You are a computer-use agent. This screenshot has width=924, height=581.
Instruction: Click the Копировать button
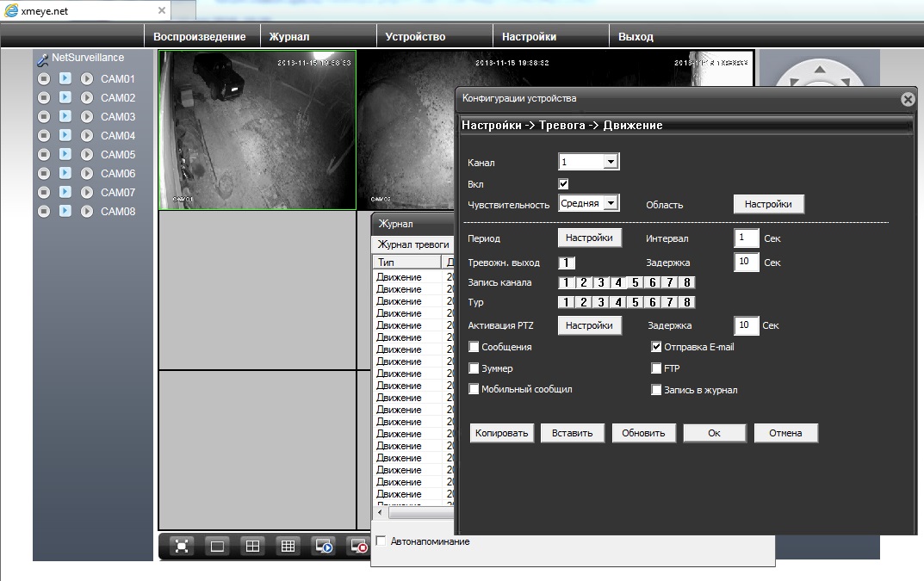click(502, 433)
